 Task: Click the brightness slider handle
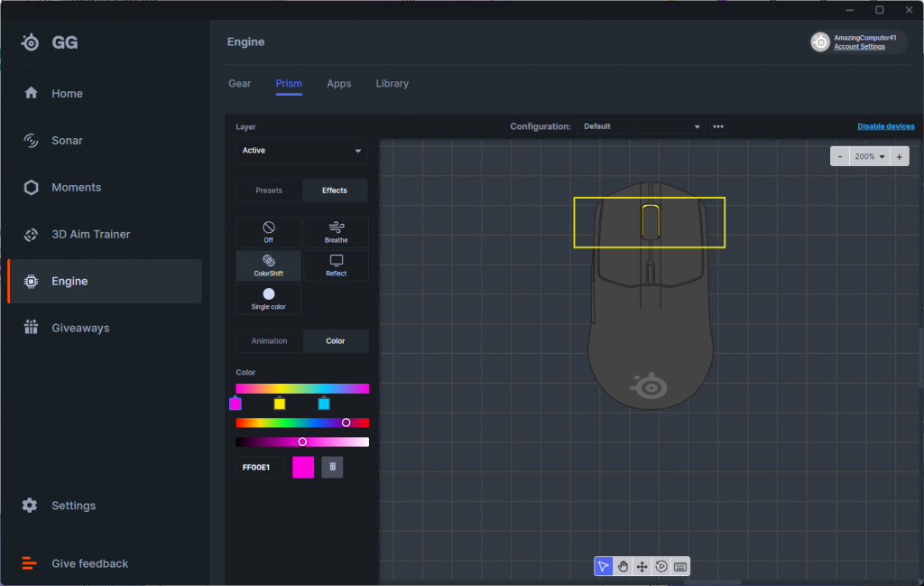pos(302,442)
